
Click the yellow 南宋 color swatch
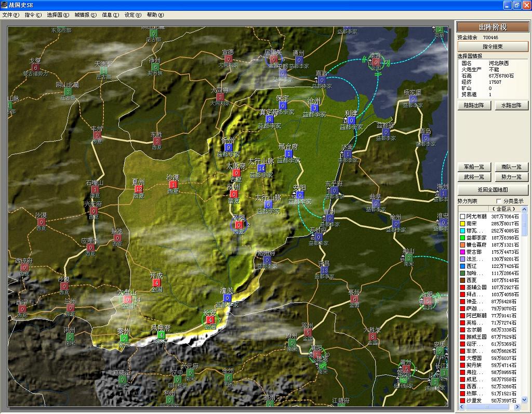[x=462, y=224]
